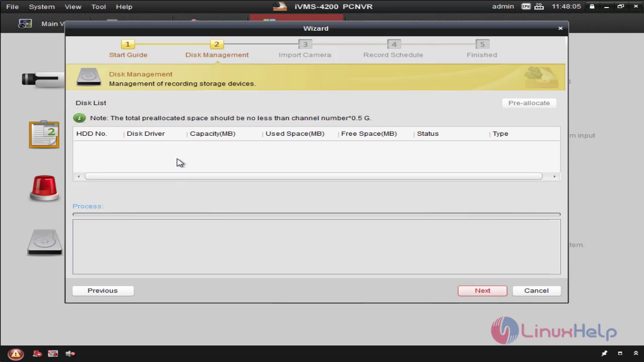The width and height of the screenshot is (644, 362).
Task: Click the network status icon in title bar
Action: 539,7
